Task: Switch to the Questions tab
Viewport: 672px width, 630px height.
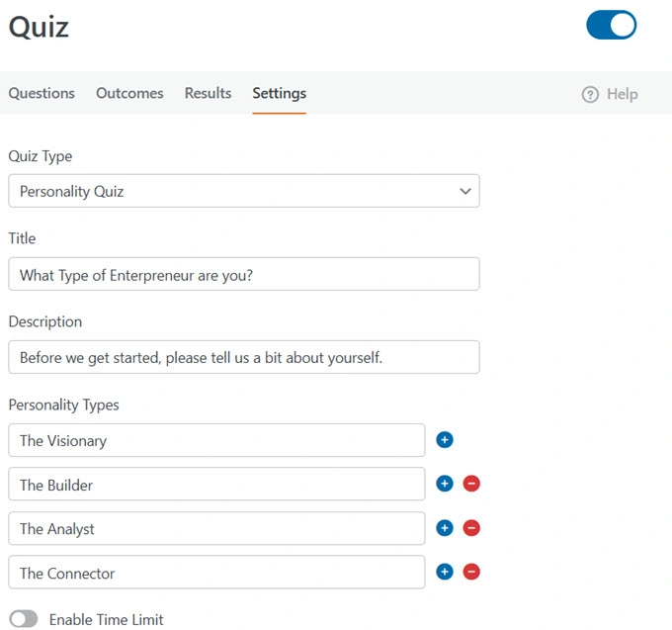Action: 42,93
